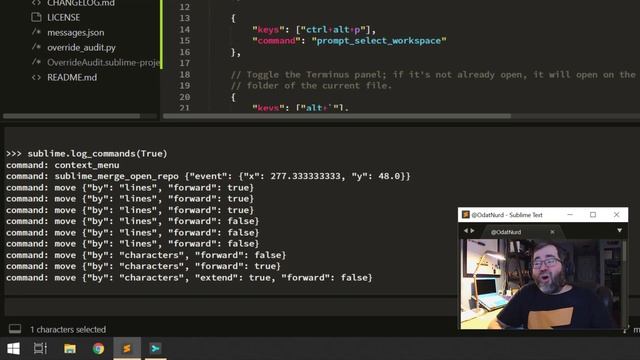Toggle the panel switcher icon in status bar
The height and width of the screenshot is (360, 640).
click(15, 329)
